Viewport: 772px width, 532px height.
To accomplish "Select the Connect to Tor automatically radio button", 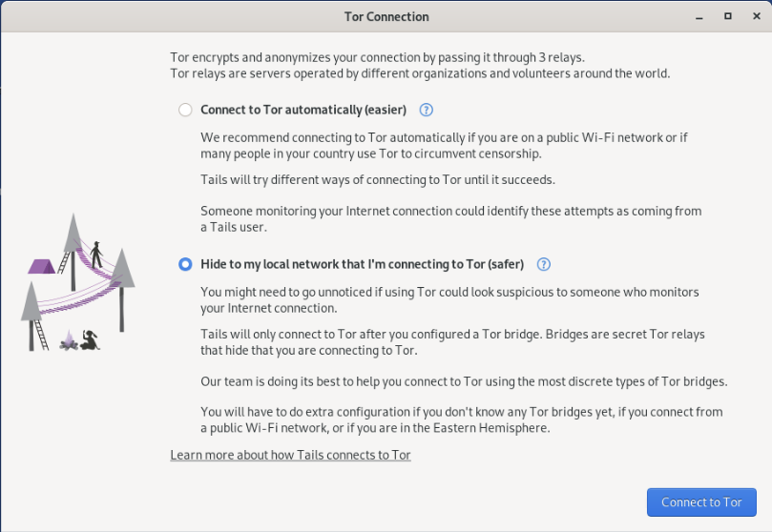I will click(x=185, y=110).
